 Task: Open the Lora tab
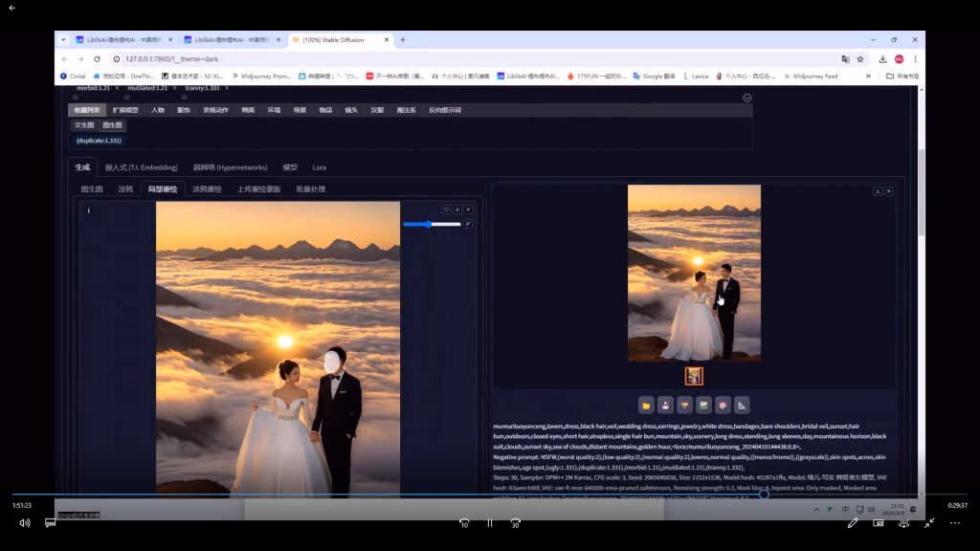pyautogui.click(x=319, y=167)
